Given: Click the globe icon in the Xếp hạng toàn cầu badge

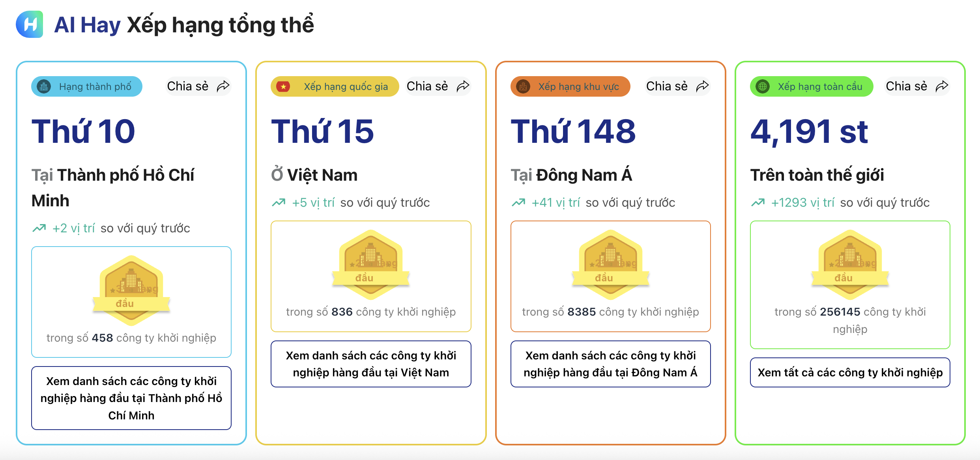Looking at the screenshot, I should (x=763, y=86).
